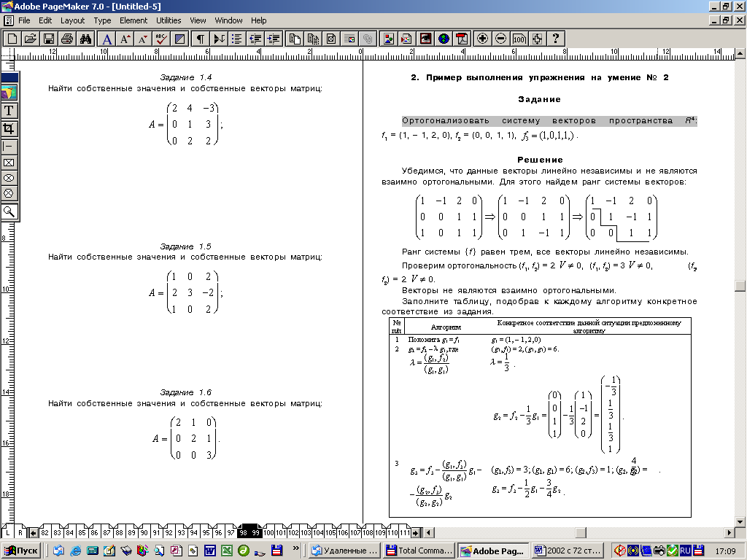Increase font size with A-up icon

pos(125,39)
